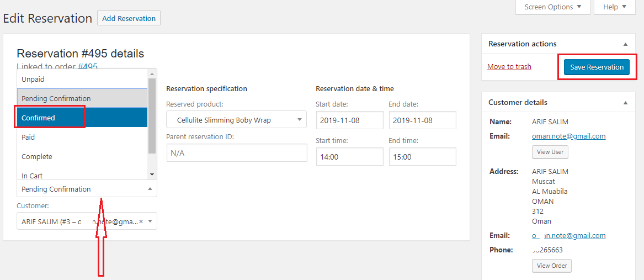
Task: Clear the selected customer with the × icon
Action: (141, 221)
